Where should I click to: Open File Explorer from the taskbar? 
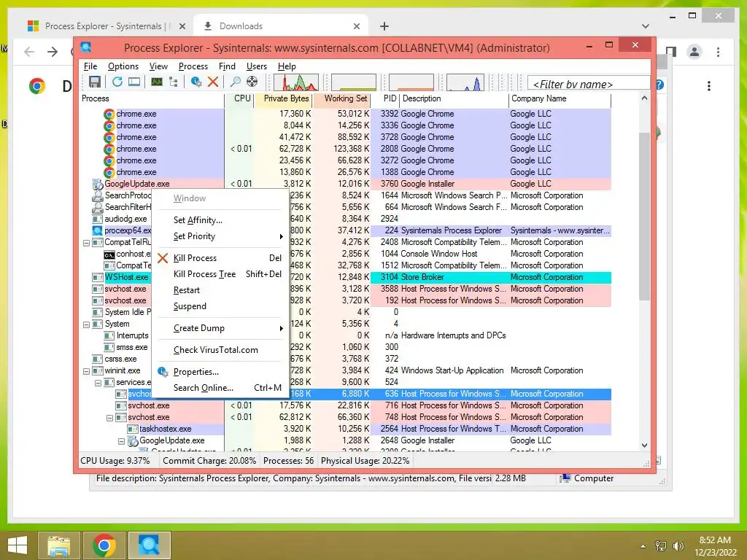coord(58,545)
